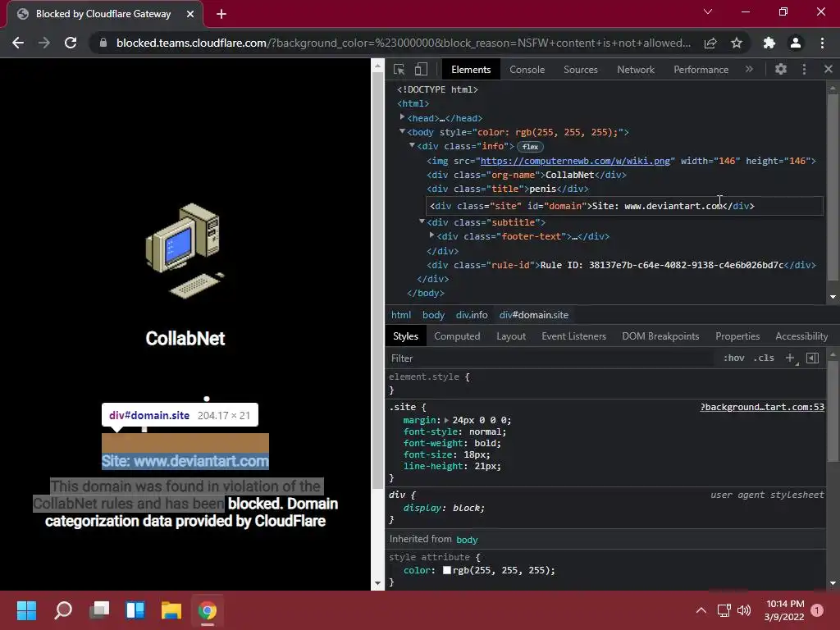840x630 pixels.
Task: Select body in the breadcrumb bar
Action: coord(433,315)
